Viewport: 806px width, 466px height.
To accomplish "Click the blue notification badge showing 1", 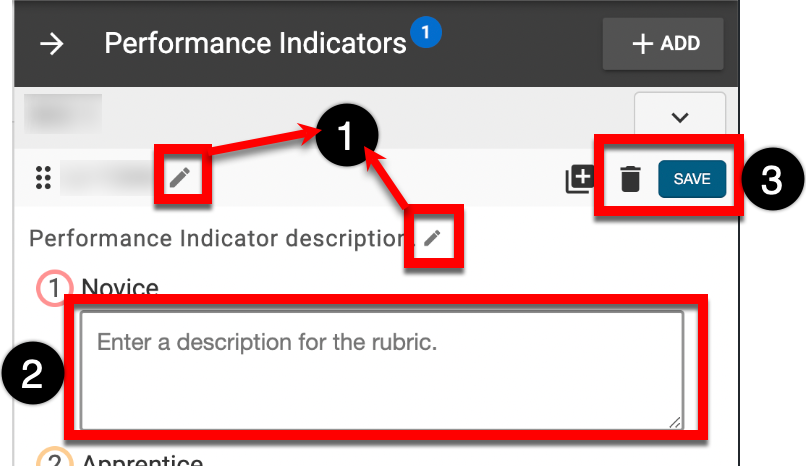I will pyautogui.click(x=426, y=34).
